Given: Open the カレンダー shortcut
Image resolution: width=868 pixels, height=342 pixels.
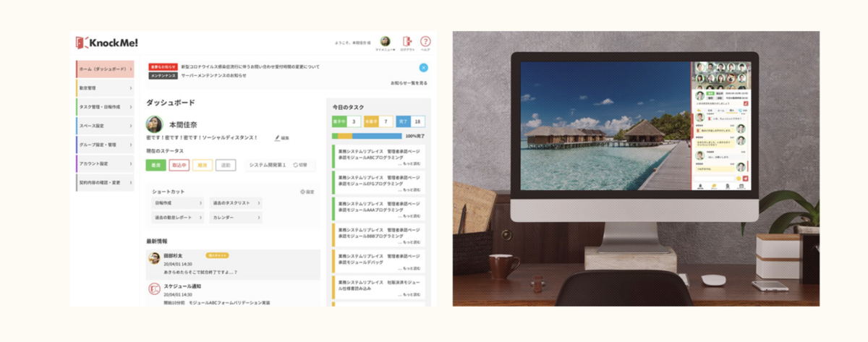Looking at the screenshot, I should click(x=236, y=217).
